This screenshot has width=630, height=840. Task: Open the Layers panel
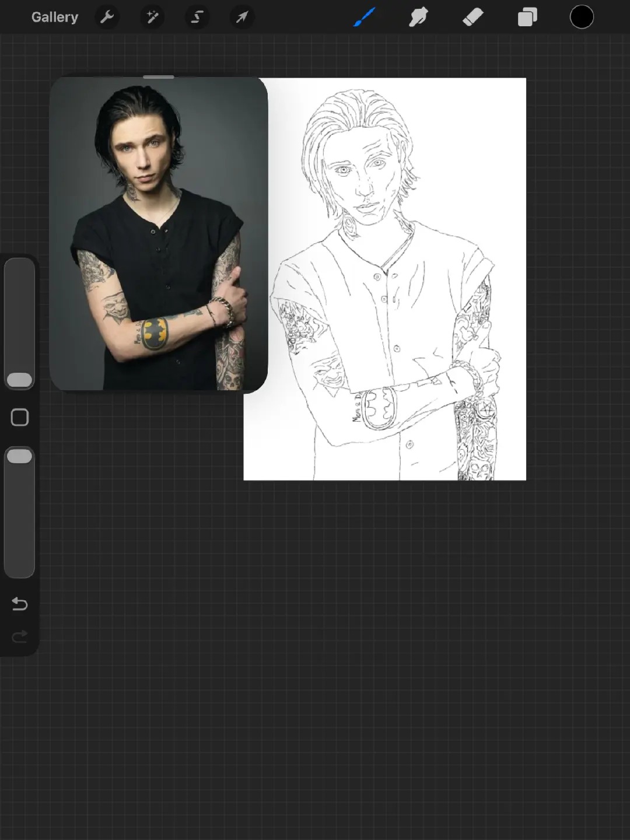click(x=527, y=17)
